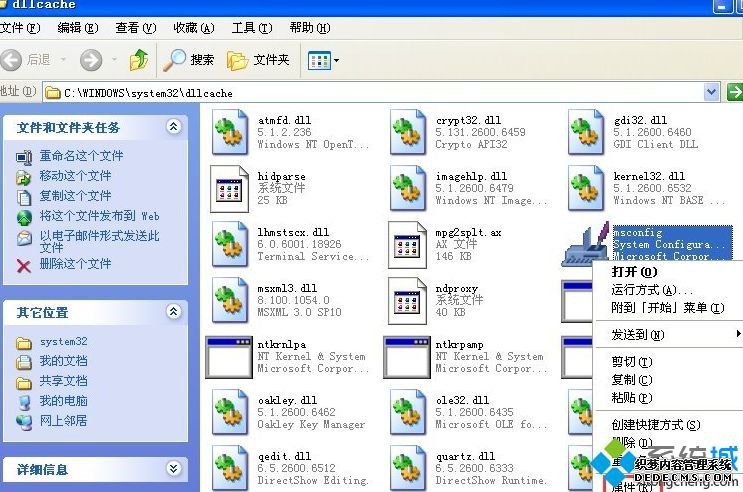The height and width of the screenshot is (492, 743).
Task: Select the qedit.dll file icon
Action: pyautogui.click(x=230, y=468)
